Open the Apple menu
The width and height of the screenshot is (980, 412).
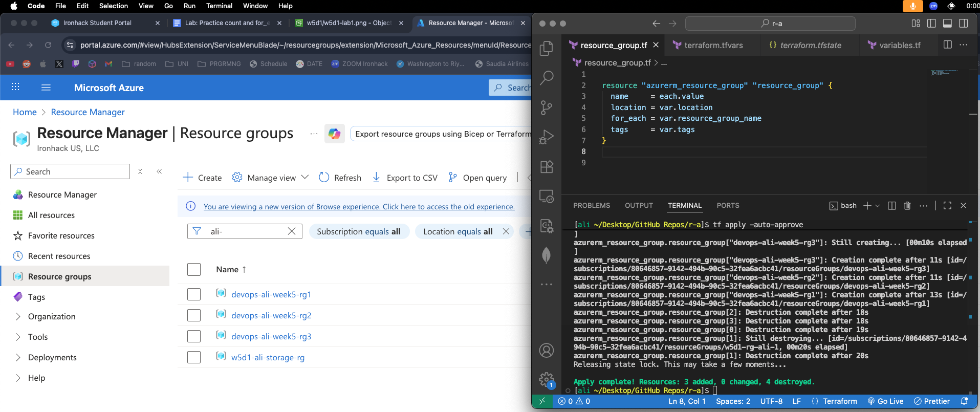click(x=14, y=6)
